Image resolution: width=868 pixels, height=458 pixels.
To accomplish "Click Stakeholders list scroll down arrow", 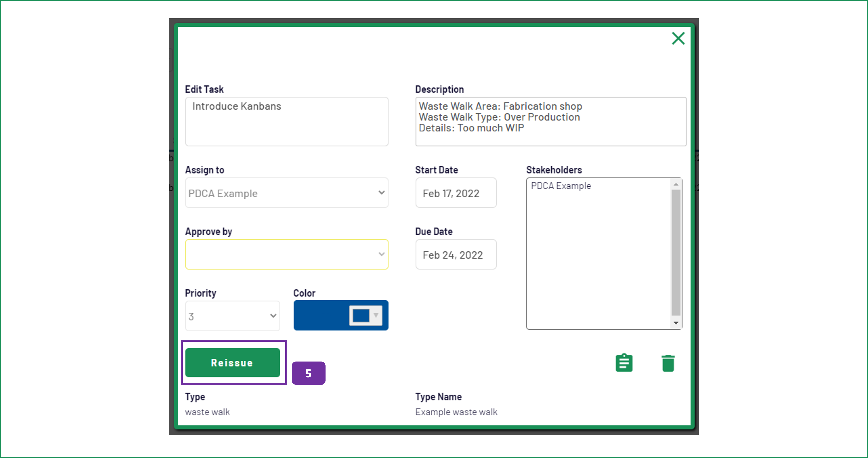I will [x=676, y=323].
